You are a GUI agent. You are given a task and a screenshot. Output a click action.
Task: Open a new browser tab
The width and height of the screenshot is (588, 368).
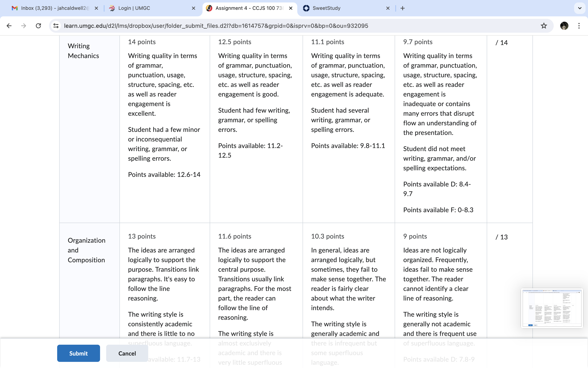(403, 8)
